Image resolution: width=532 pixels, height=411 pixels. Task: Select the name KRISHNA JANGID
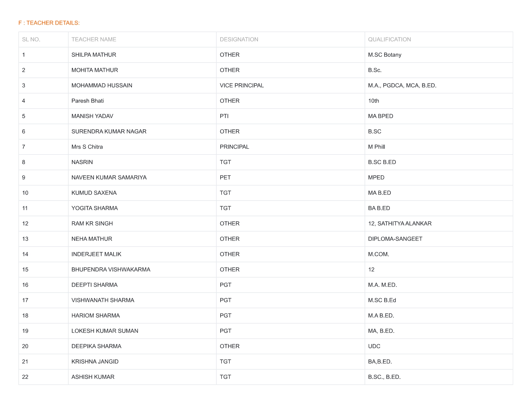click(95, 362)
